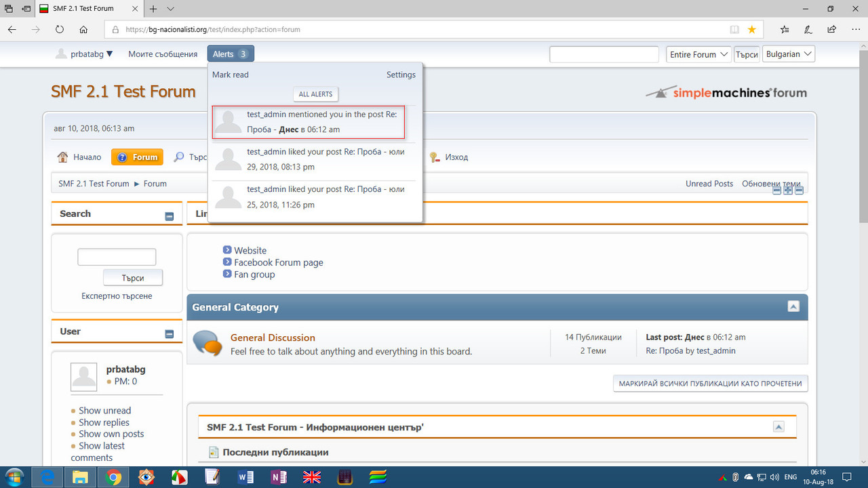Screen dimensions: 868x488
Task: Collapse the User side block
Action: [170, 334]
